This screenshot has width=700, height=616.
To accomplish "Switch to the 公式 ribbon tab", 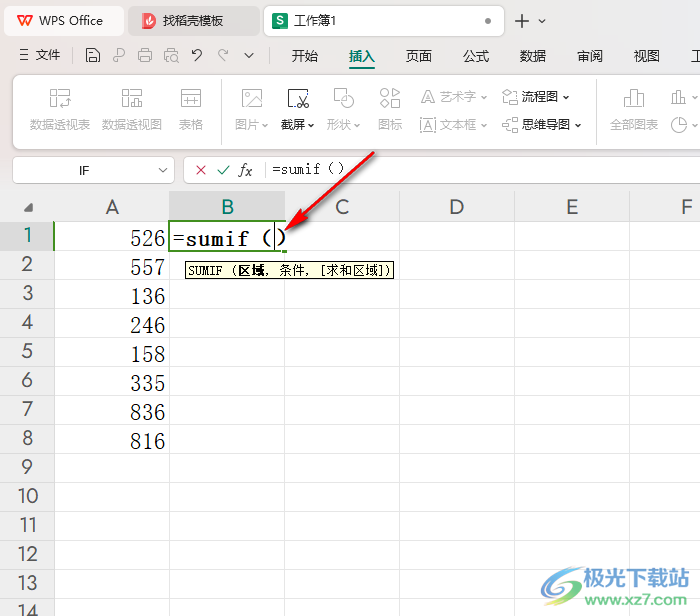I will pos(476,56).
